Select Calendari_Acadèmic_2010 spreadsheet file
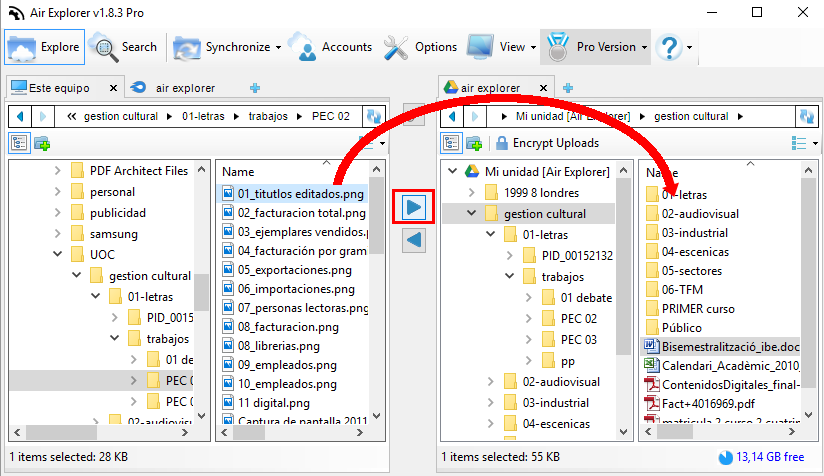The height and width of the screenshot is (476, 824). point(721,365)
